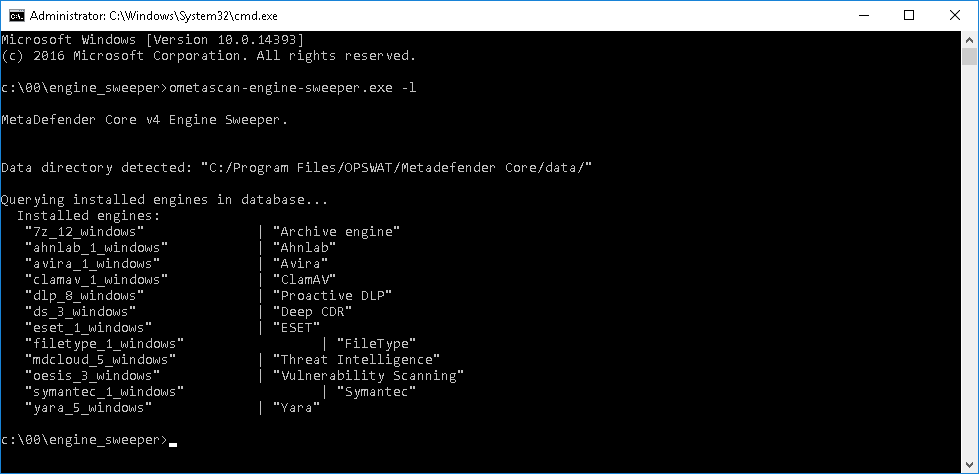Click the "clamav_1_windows" engine text
Screen dimensions: 979x474
pyautogui.click(x=97, y=280)
